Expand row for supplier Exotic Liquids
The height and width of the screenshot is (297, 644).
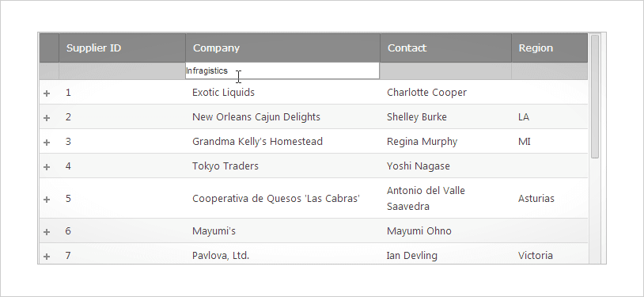(x=47, y=93)
